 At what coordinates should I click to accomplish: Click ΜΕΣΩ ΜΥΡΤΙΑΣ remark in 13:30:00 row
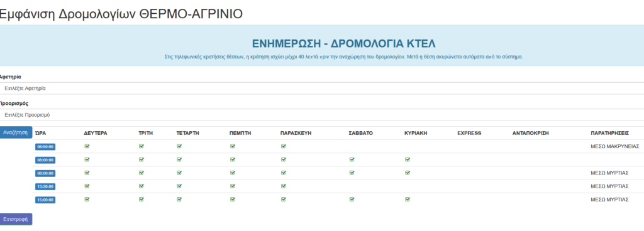609,186
